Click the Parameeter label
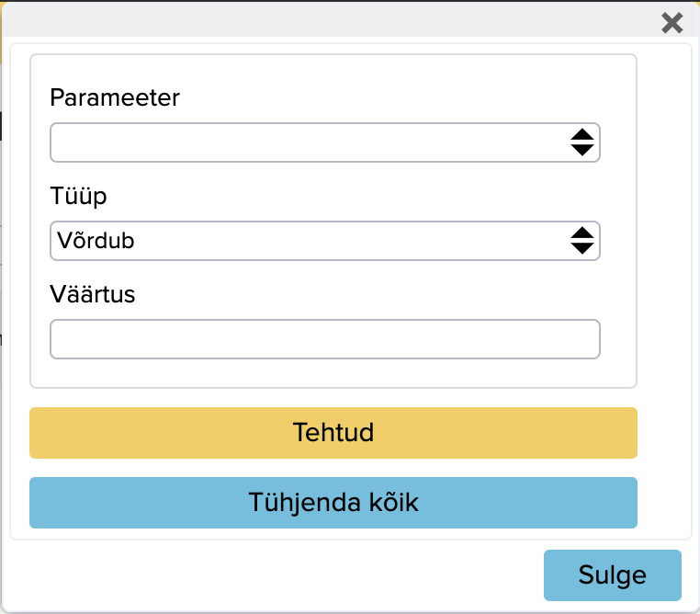Screen dimensions: 700x614 (115, 97)
